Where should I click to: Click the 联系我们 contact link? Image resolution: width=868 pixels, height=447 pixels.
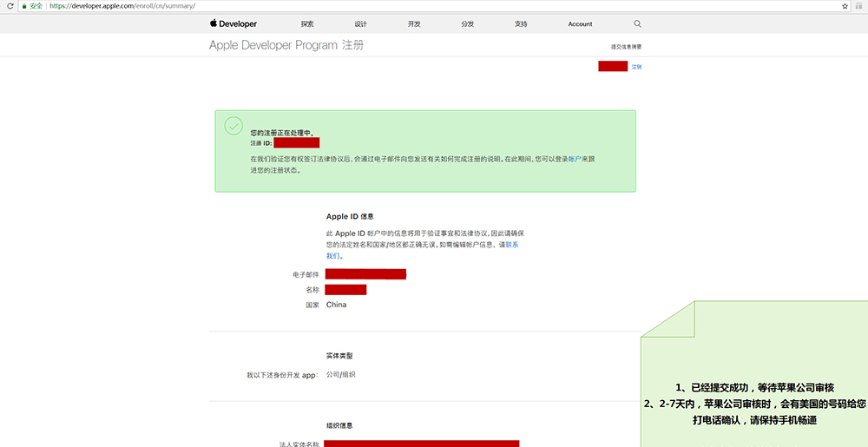click(x=510, y=245)
